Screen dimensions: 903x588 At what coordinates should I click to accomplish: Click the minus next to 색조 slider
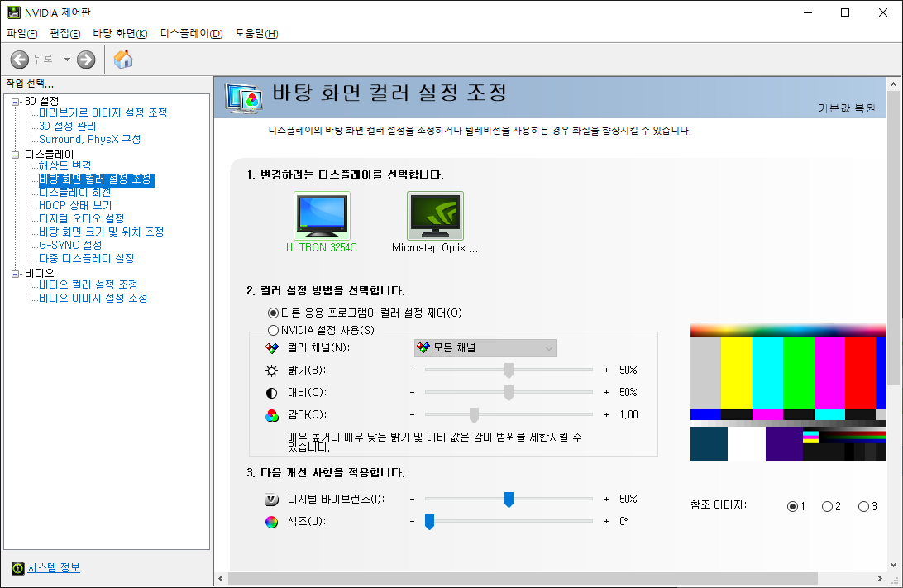click(413, 522)
